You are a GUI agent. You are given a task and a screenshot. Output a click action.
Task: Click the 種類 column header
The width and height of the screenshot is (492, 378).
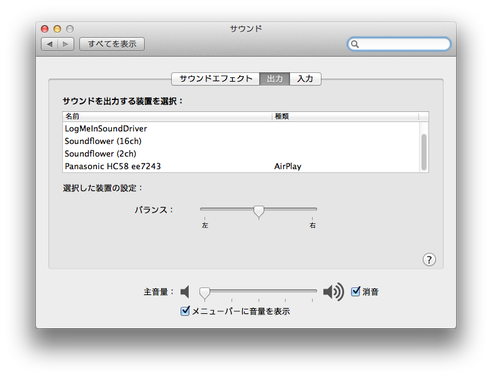click(345, 116)
